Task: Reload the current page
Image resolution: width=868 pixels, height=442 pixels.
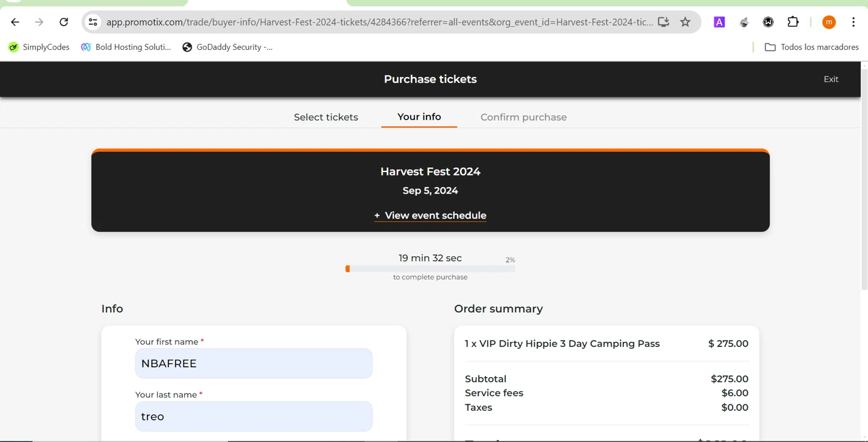Action: point(64,22)
